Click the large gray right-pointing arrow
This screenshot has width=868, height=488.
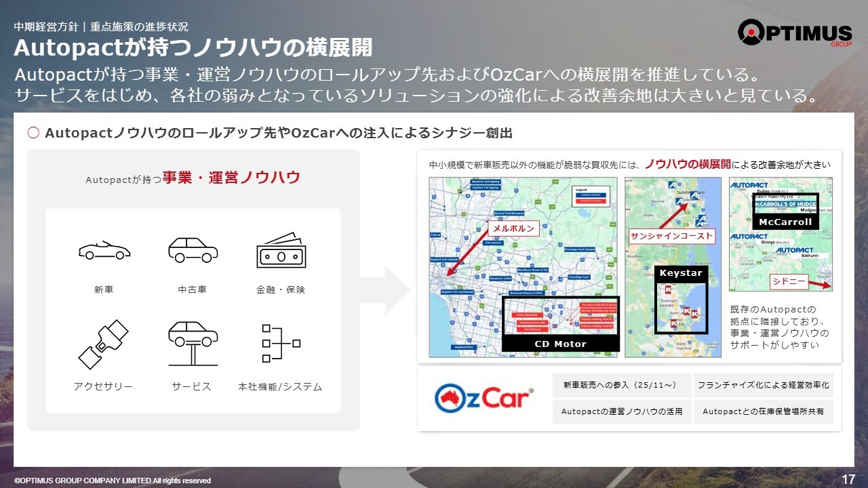coord(384,290)
